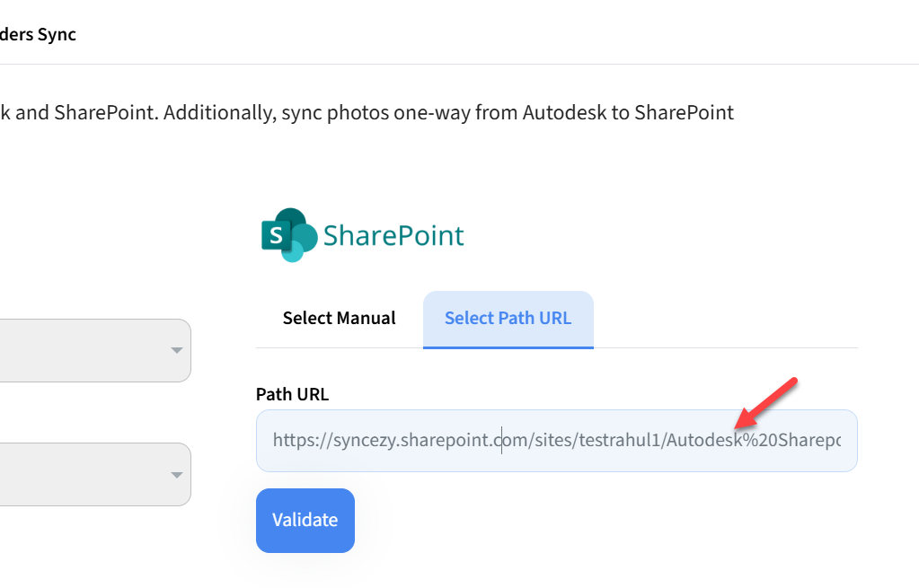The image size is (919, 588).
Task: Click the word "sites" in the URL
Action: coord(552,441)
